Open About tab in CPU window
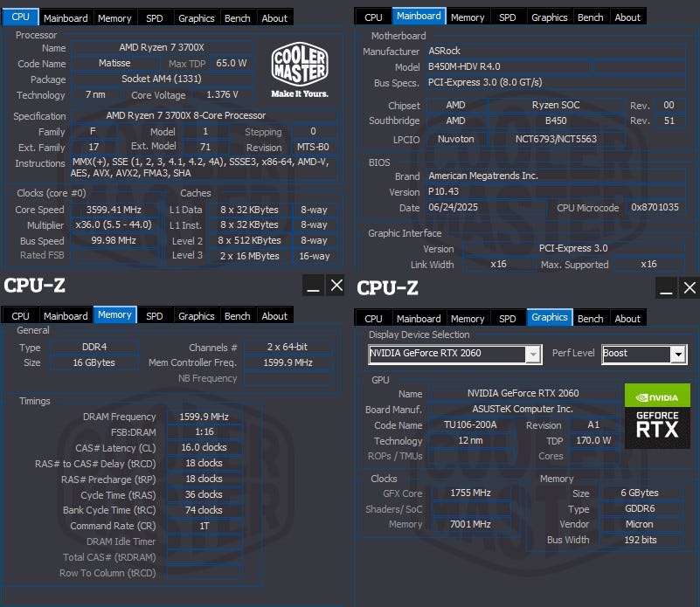 [x=274, y=18]
